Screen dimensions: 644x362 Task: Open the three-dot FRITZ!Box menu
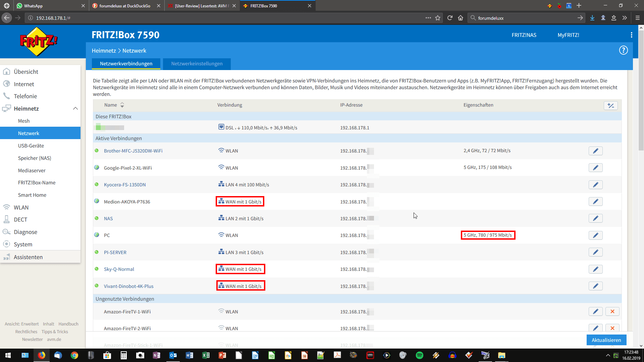point(631,35)
